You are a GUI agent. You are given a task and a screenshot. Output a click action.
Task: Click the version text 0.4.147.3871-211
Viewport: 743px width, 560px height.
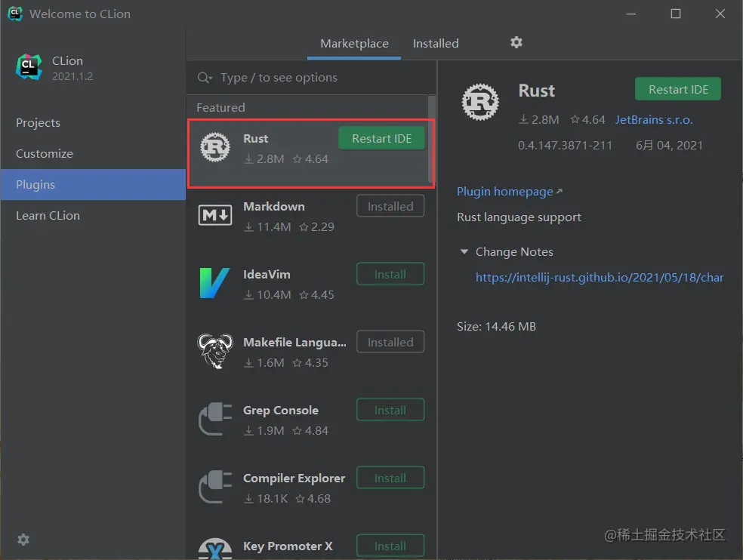tap(565, 146)
